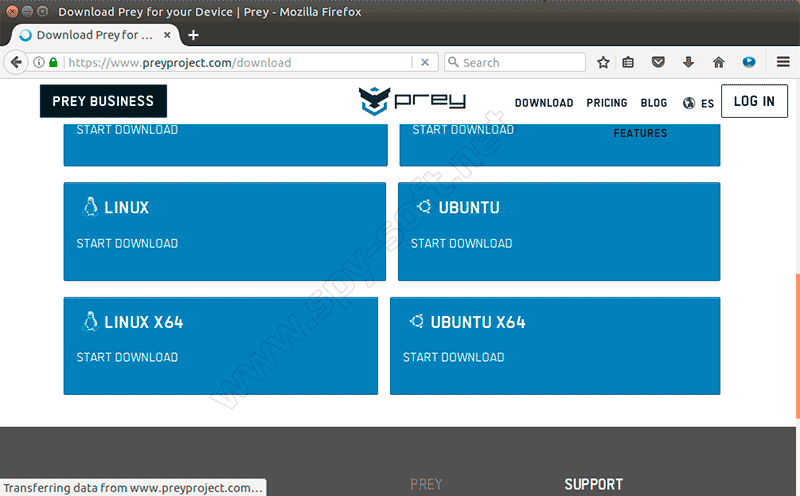Click the page vertical scrollbar thumb
The image size is (800, 496).
(797, 347)
